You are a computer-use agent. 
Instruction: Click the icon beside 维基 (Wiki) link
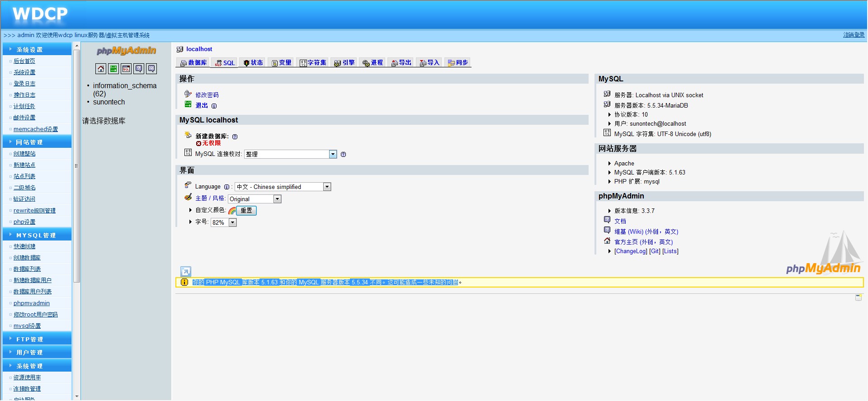coord(607,230)
